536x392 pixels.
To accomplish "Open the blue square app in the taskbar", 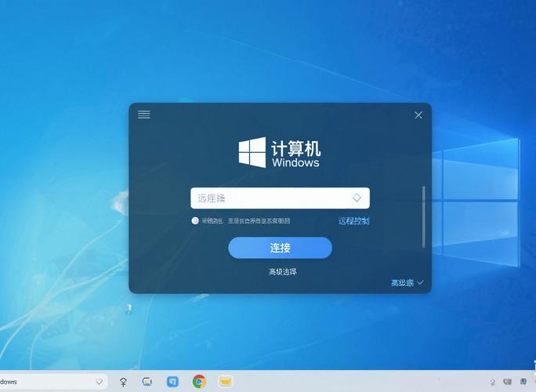I will 172,381.
